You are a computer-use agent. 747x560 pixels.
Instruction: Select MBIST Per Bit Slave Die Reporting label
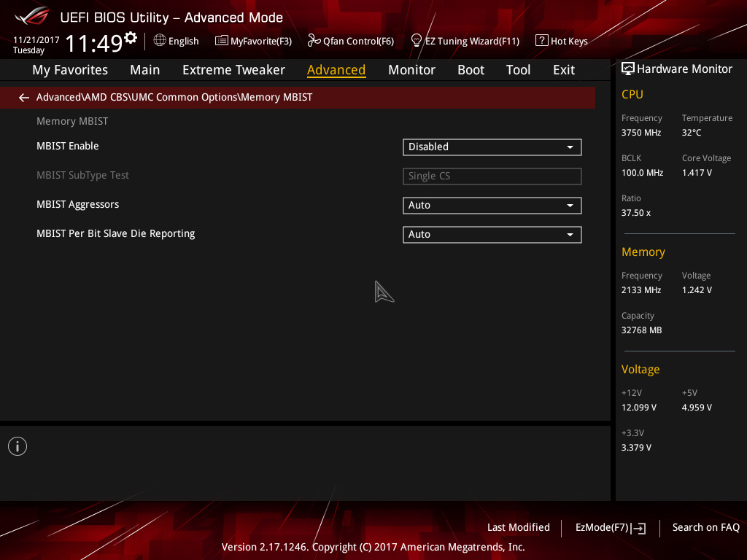116,234
